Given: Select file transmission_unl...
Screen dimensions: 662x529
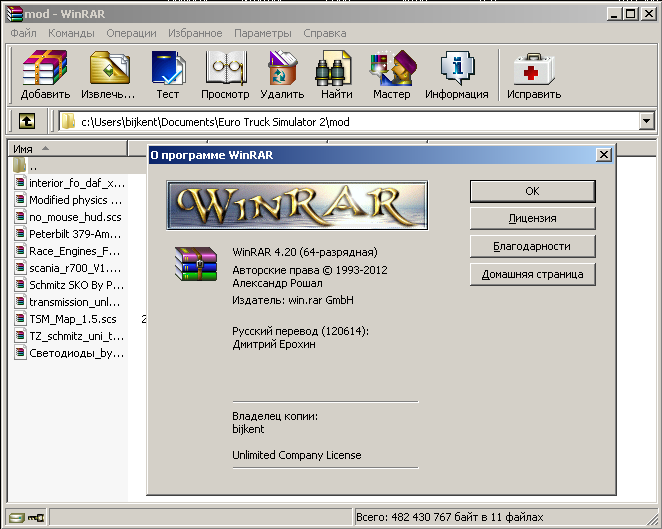Looking at the screenshot, I should coord(68,302).
